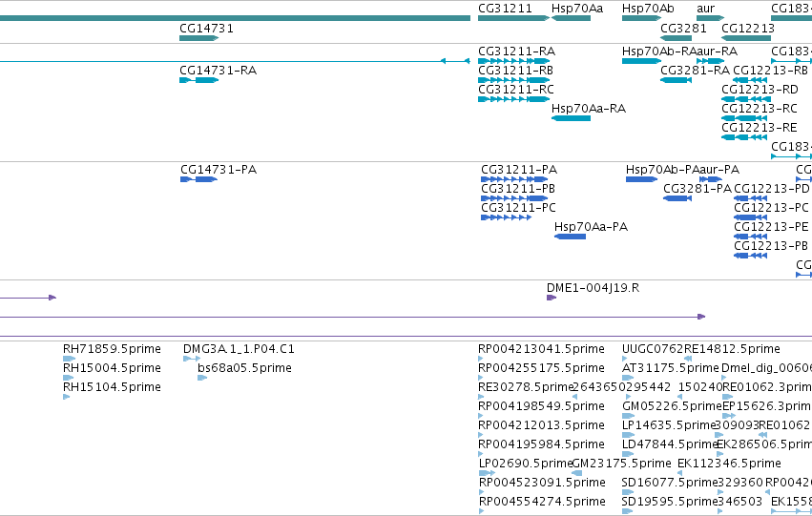812x516 pixels.
Task: Select protein CG12213-PB
Action: [750, 257]
